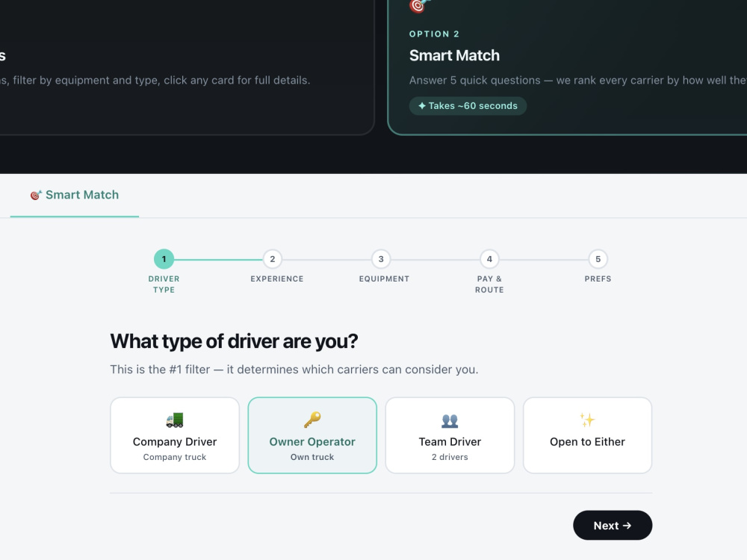This screenshot has width=747, height=560.
Task: Click the Next button
Action: point(613,525)
